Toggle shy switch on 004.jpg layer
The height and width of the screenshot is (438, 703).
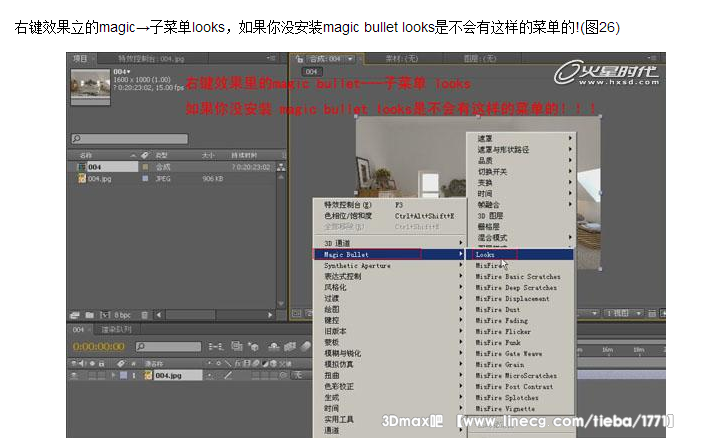click(209, 375)
